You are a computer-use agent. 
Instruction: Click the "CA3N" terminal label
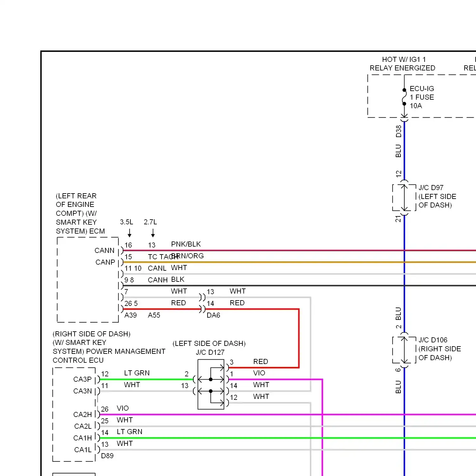(83, 391)
